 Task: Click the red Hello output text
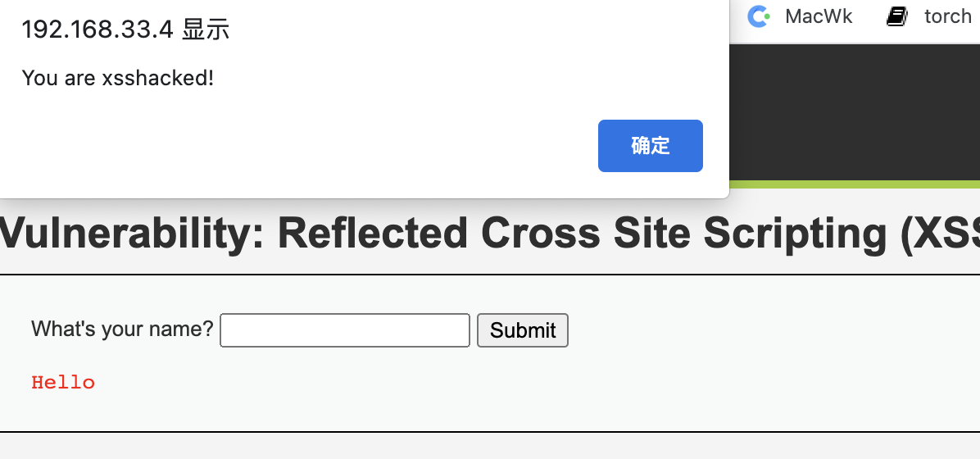63,382
